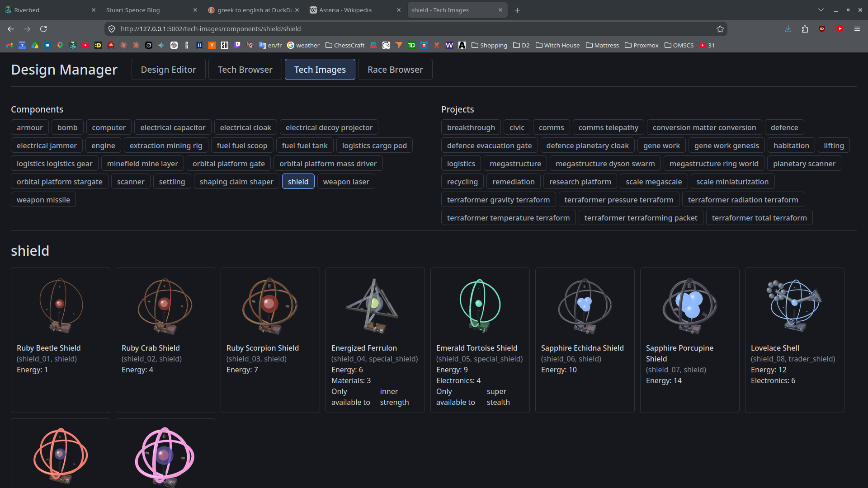The width and height of the screenshot is (868, 488).
Task: Click the Lovelace Shell image
Action: (x=795, y=305)
